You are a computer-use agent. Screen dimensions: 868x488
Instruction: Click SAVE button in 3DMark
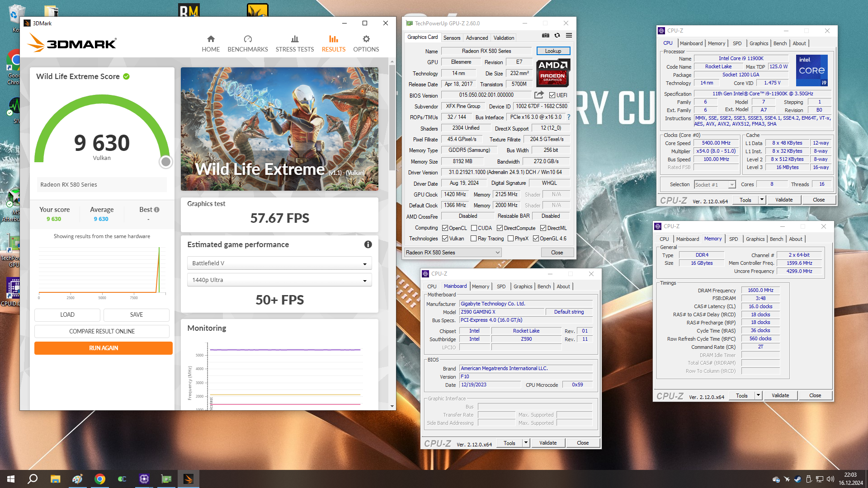pyautogui.click(x=137, y=314)
